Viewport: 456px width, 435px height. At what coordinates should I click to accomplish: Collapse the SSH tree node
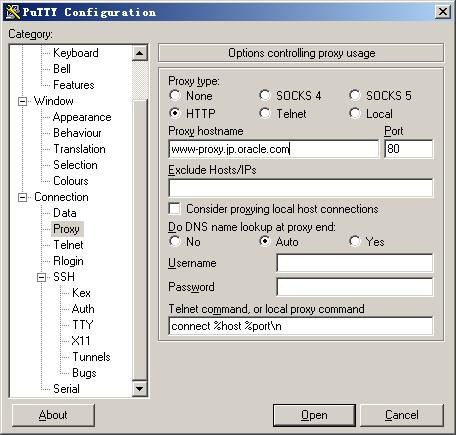(x=41, y=277)
